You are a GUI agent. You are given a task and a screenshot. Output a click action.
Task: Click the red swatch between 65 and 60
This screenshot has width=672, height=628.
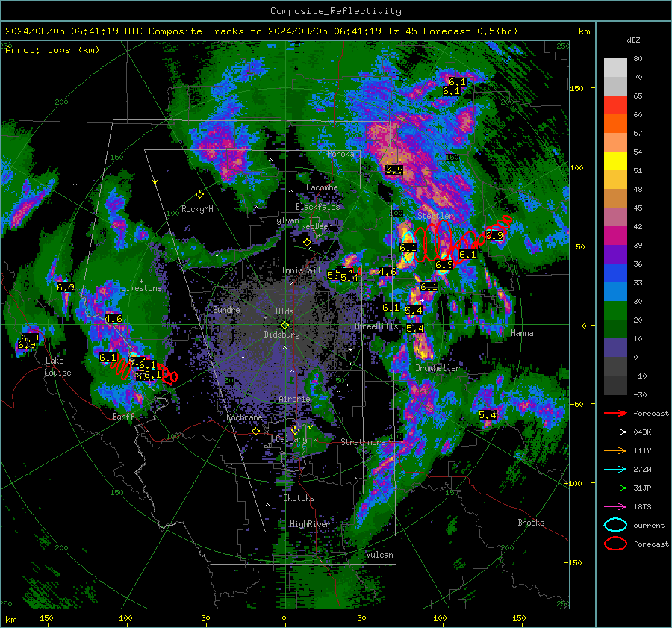[615, 105]
